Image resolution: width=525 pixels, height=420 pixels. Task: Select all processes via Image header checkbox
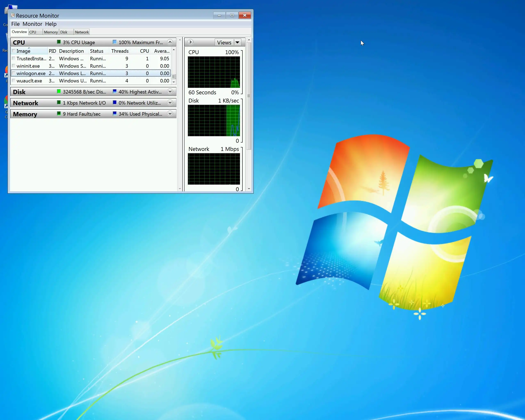click(14, 51)
